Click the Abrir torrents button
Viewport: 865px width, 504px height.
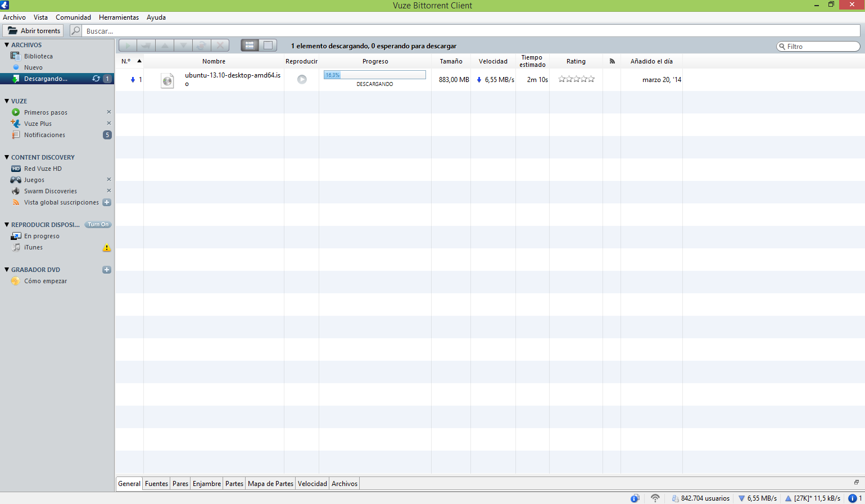pyautogui.click(x=34, y=31)
